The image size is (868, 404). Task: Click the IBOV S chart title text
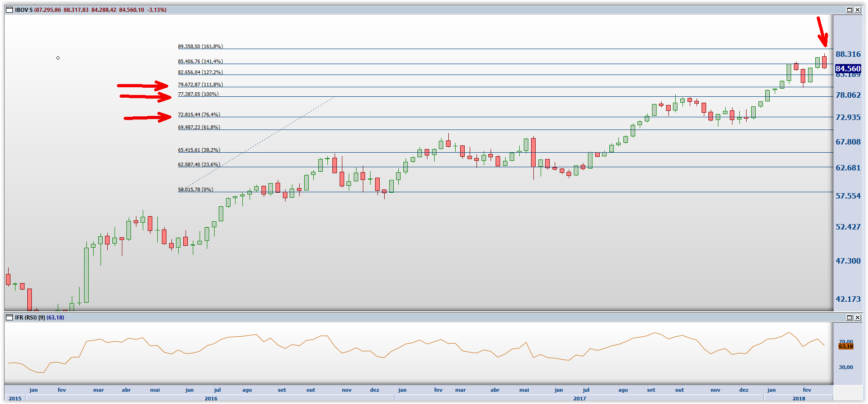[x=24, y=10]
